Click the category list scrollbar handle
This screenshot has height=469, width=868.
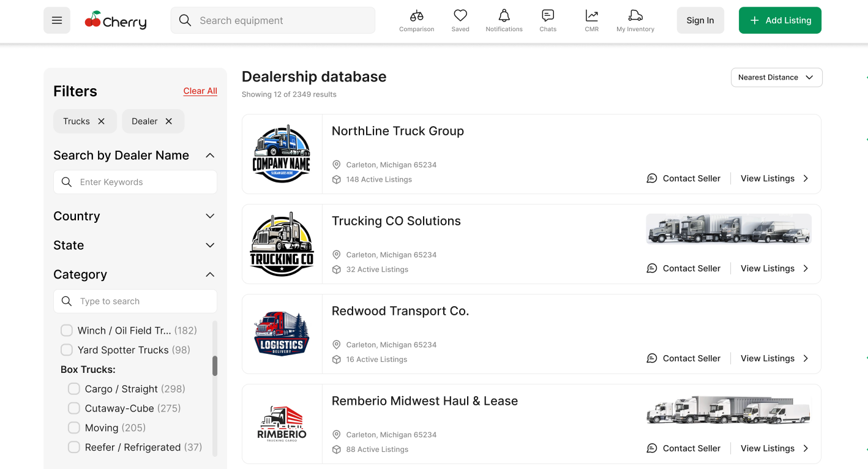click(215, 366)
